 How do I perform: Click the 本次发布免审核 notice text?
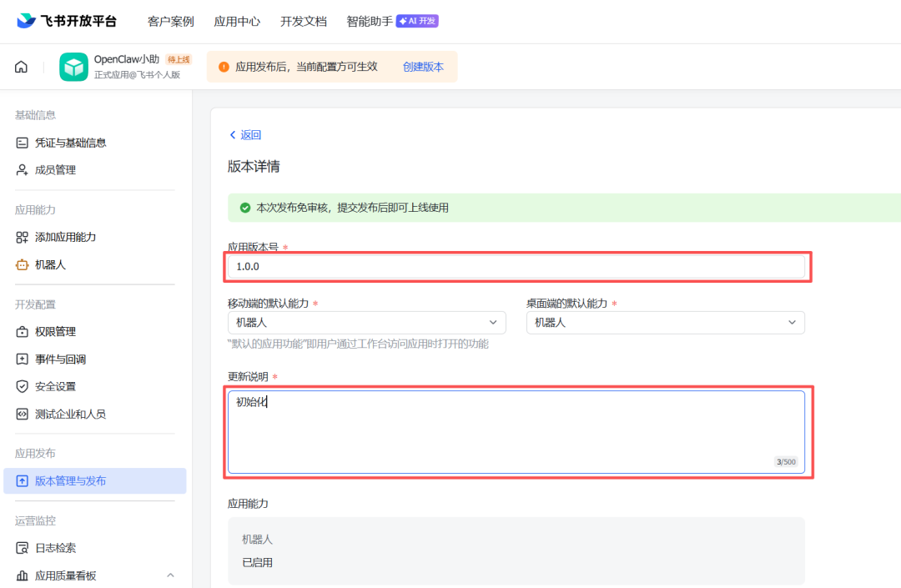[352, 208]
